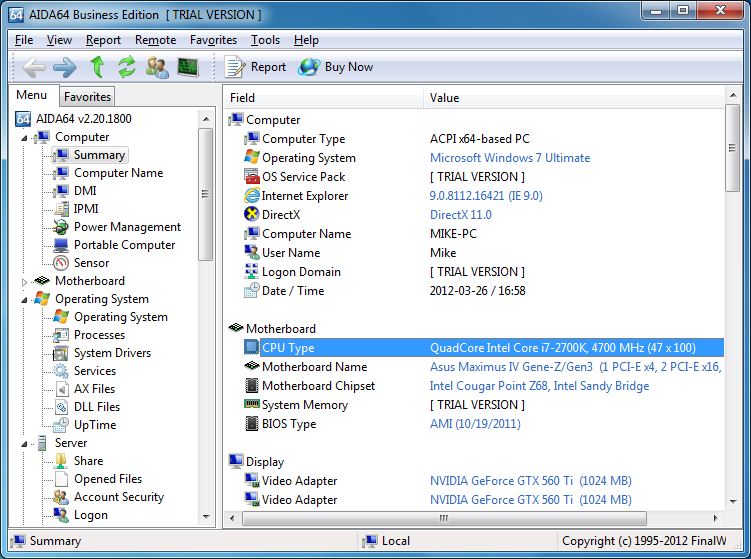Go back with the left arrow toolbar icon

(34, 68)
